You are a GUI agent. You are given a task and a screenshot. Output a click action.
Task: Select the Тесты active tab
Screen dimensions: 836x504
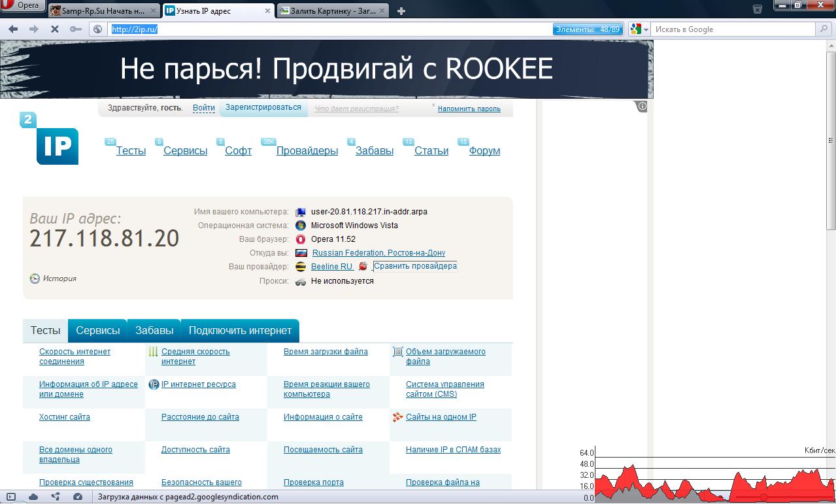pyautogui.click(x=45, y=331)
